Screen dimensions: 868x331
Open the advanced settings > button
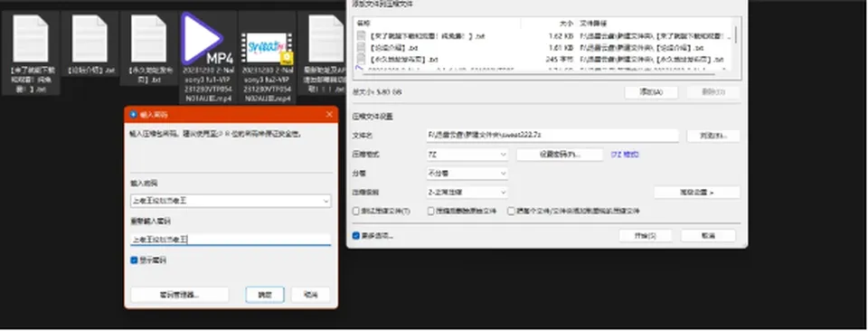point(697,193)
